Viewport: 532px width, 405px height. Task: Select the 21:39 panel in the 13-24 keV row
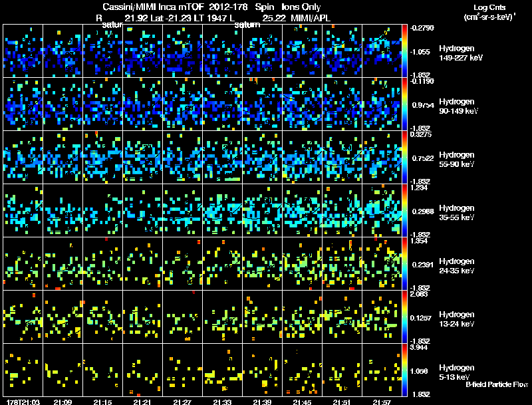click(262, 317)
